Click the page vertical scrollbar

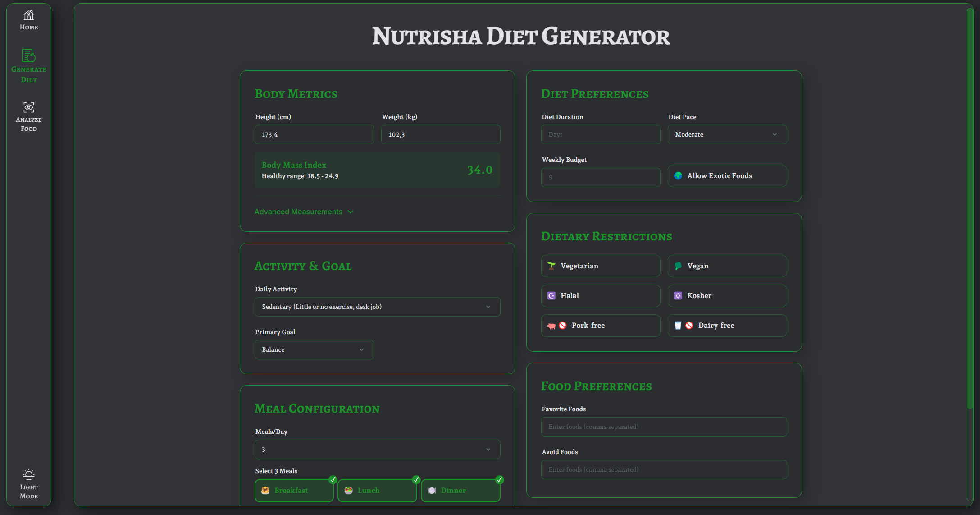970,207
